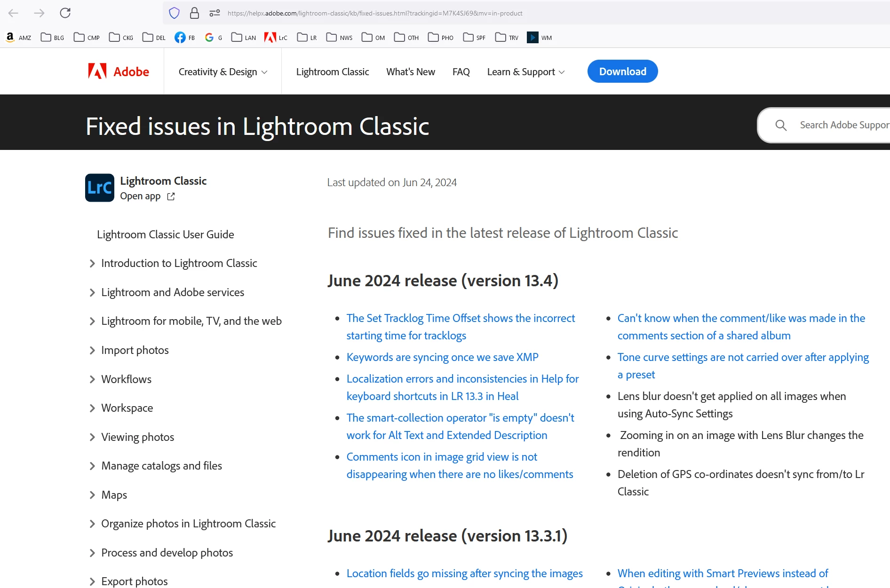Viewport: 890px width, 588px height.
Task: Select FAQ nav item
Action: coord(461,72)
